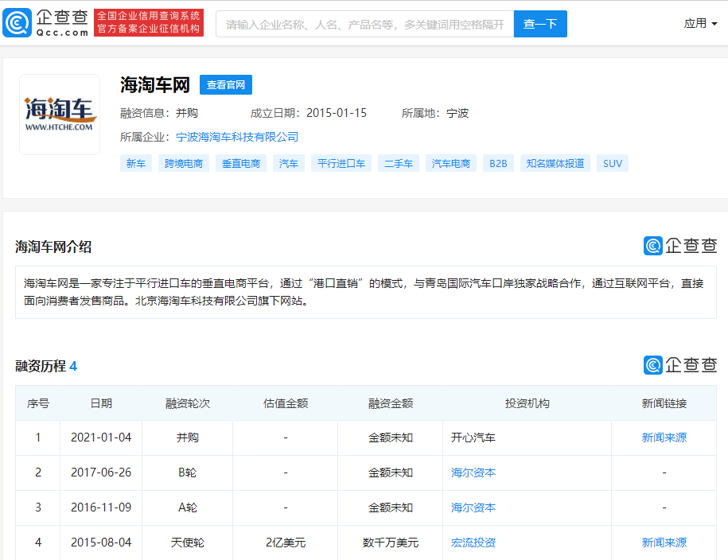Select the SUV tag
Image resolution: width=728 pixels, height=560 pixels.
tap(612, 162)
